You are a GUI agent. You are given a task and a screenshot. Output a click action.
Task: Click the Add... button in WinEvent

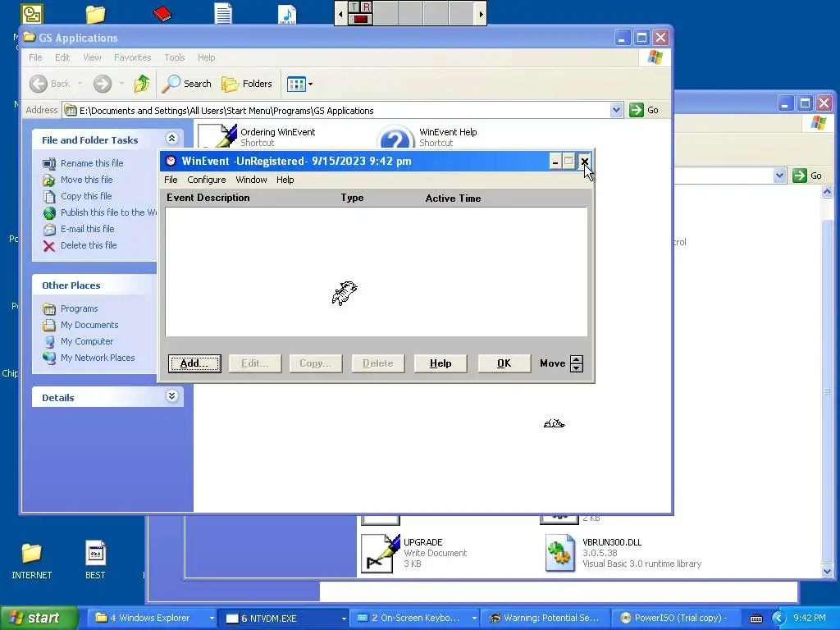pyautogui.click(x=194, y=363)
